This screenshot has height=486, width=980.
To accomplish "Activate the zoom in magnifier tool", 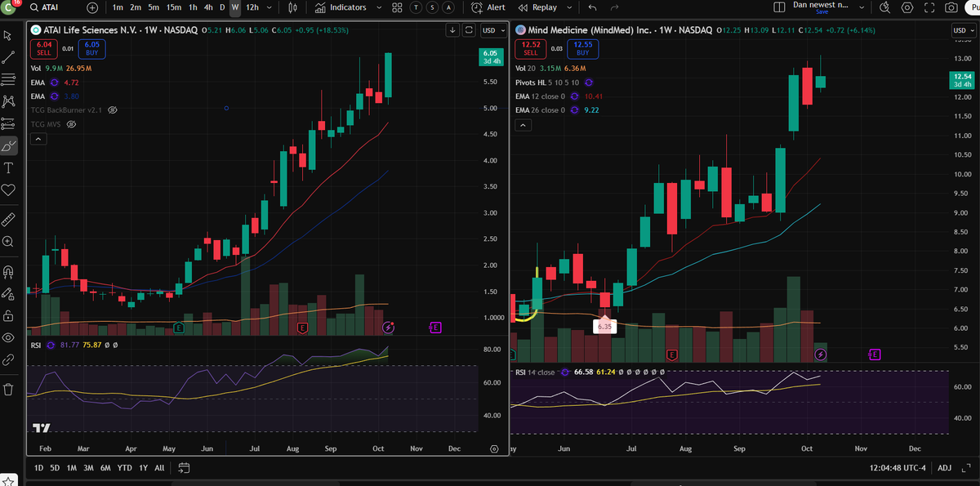I will tap(8, 241).
